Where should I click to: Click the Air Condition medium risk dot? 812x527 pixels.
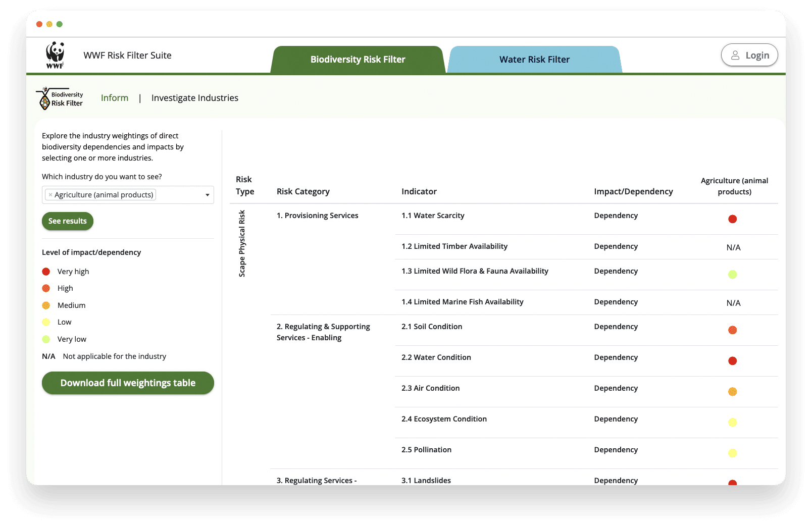(x=733, y=392)
